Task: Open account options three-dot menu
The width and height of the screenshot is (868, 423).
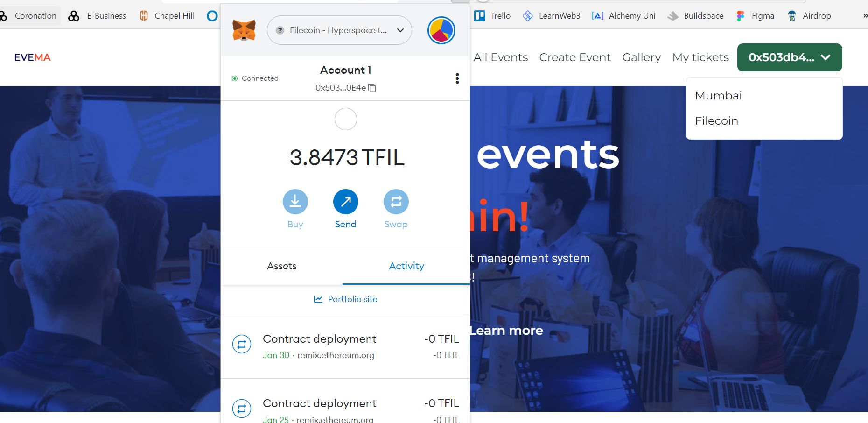Action: coord(457,78)
